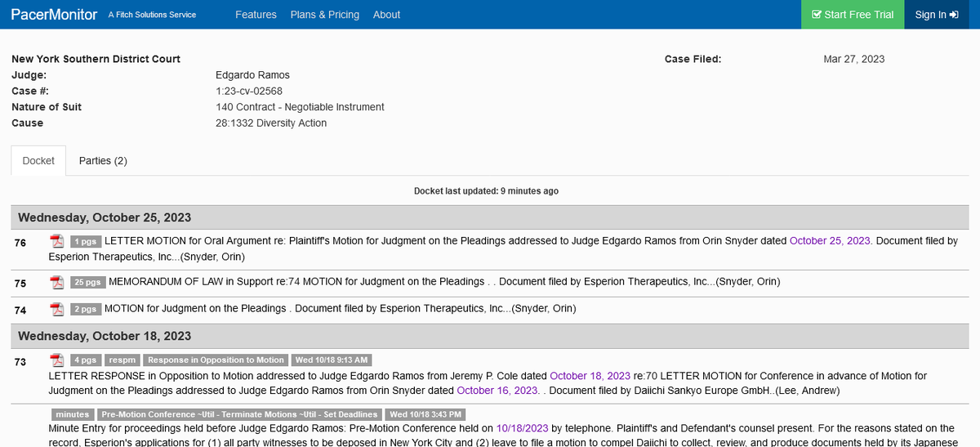
Task: Click New York Southern District Court heading
Action: pyautogui.click(x=96, y=59)
